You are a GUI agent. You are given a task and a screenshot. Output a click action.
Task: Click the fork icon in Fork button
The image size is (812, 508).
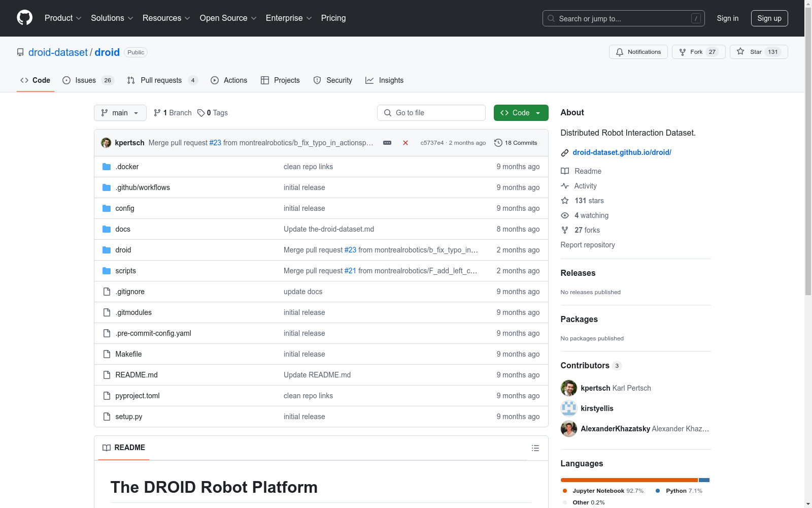683,52
